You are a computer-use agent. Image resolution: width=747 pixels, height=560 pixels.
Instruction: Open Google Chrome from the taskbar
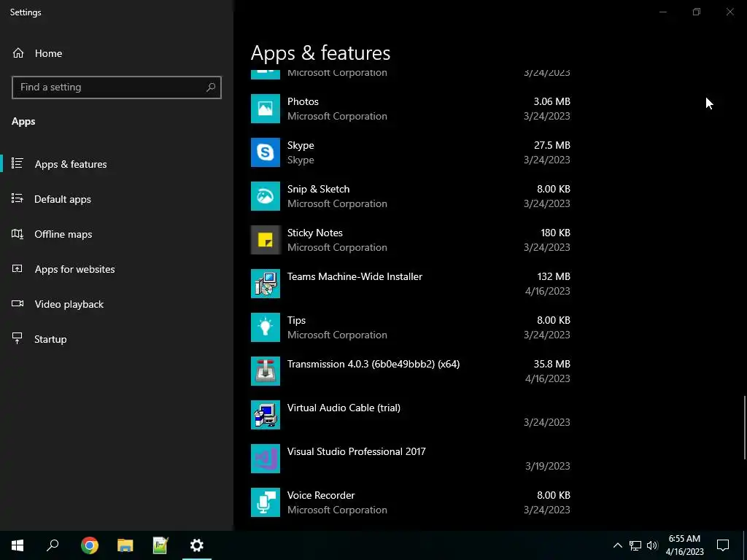[x=90, y=545]
